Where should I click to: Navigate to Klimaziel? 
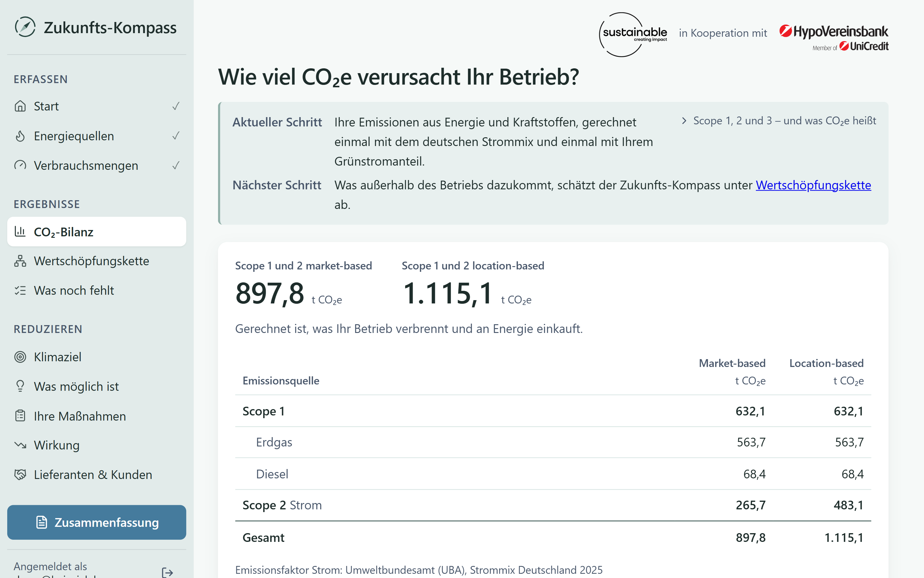(97, 357)
